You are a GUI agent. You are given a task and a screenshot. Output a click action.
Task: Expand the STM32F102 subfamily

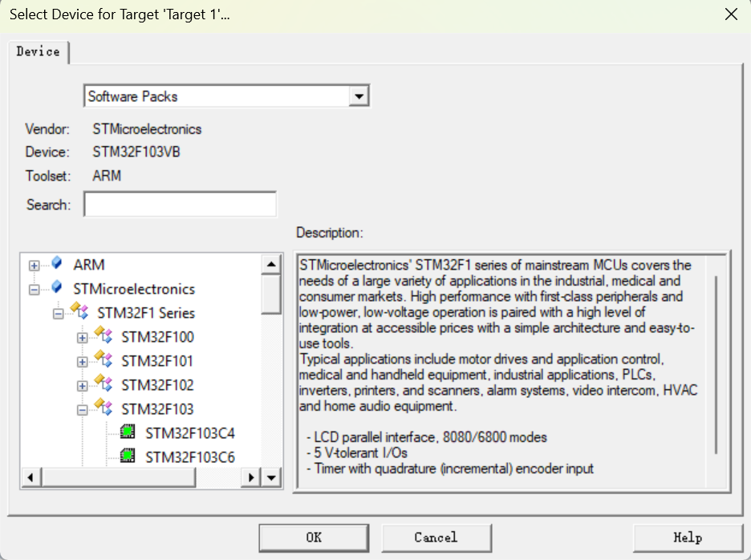(x=83, y=386)
